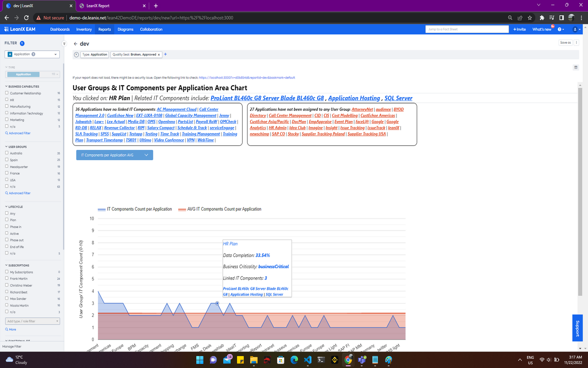
Task: Bookmark this page with the star icon
Action: (530, 17)
